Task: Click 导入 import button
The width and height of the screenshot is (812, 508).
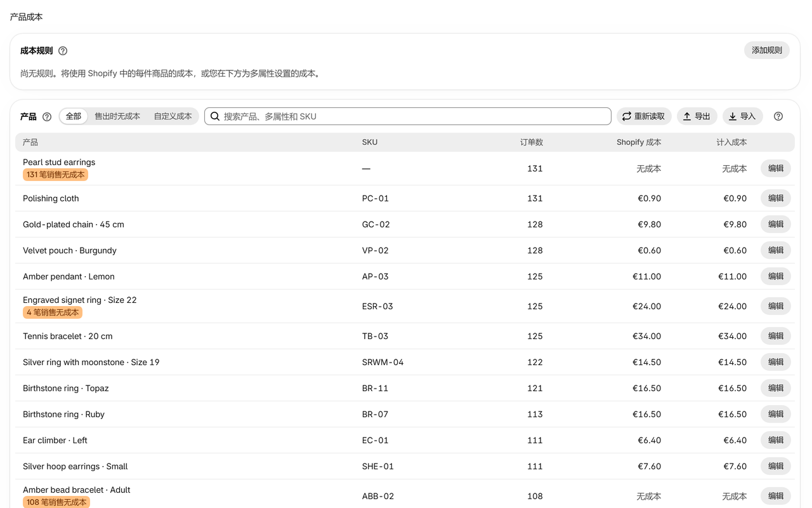Action: (742, 116)
